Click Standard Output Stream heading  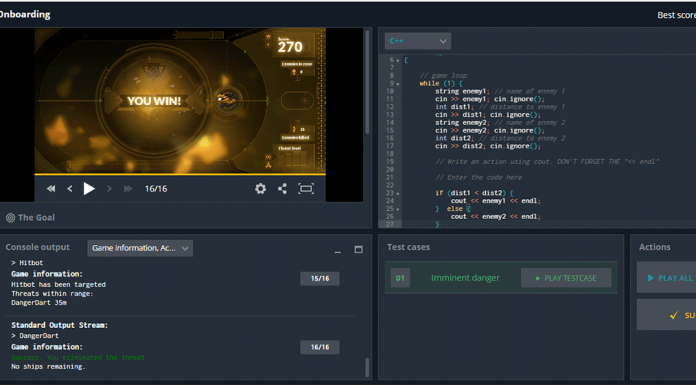point(59,325)
